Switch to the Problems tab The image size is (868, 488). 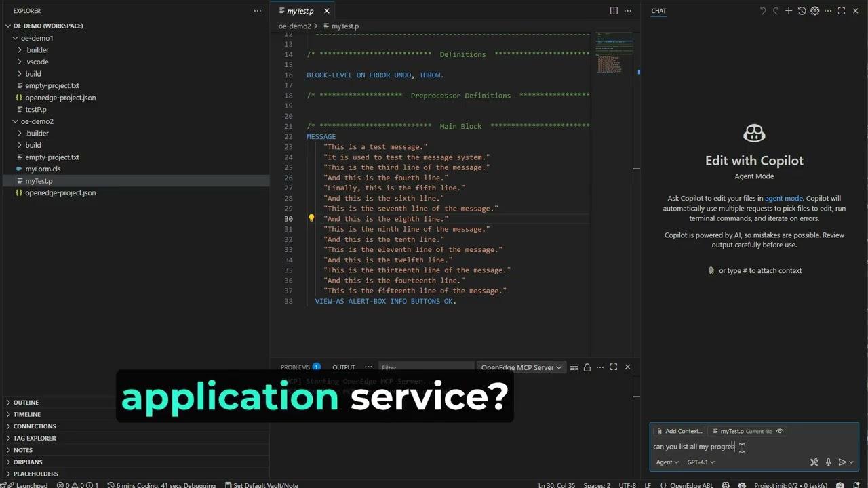pos(295,367)
